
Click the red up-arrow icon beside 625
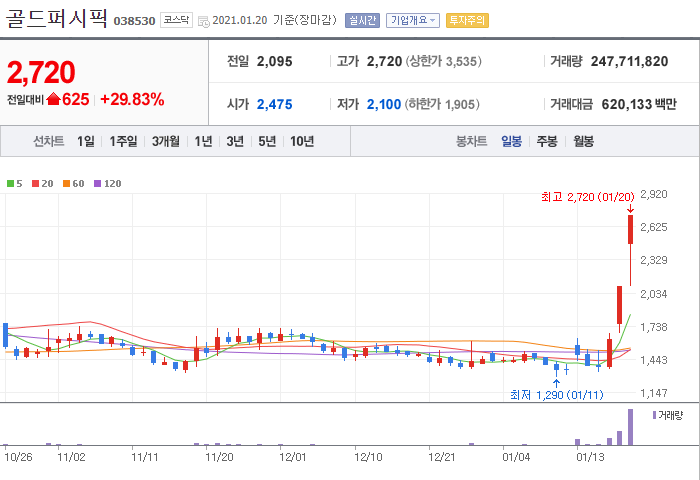[54, 98]
